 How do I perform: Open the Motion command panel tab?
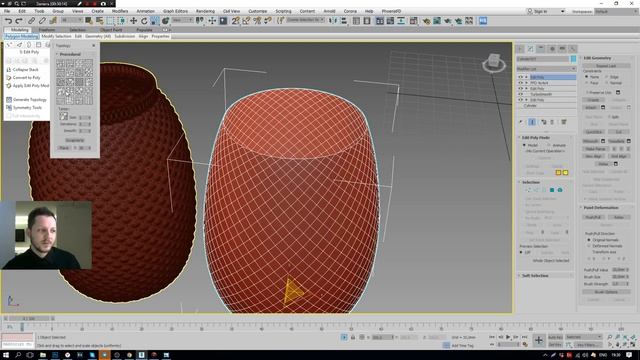(x=552, y=49)
